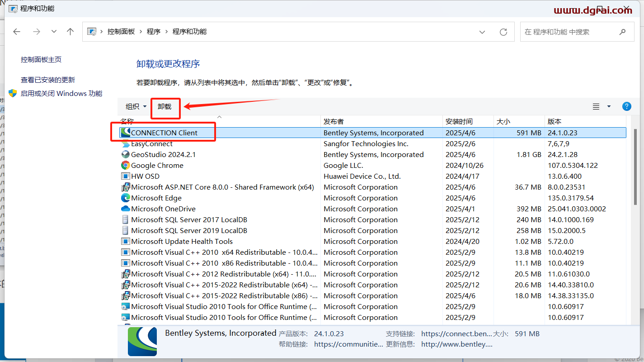Open recent locations dropdown chevron
Image resolution: width=644 pixels, height=362 pixels.
click(x=54, y=32)
